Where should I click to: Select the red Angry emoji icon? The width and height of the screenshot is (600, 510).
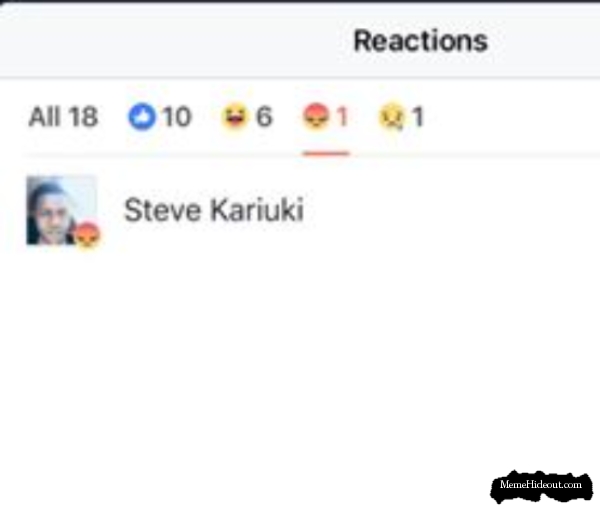(x=316, y=116)
